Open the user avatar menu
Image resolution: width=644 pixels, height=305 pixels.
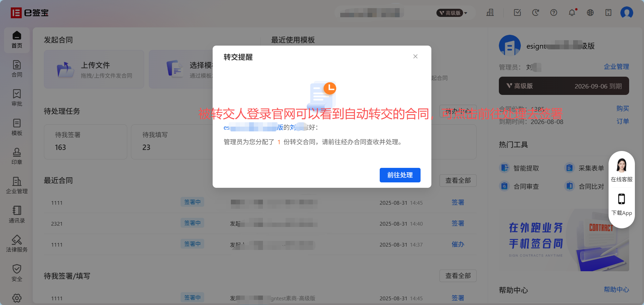pos(627,13)
